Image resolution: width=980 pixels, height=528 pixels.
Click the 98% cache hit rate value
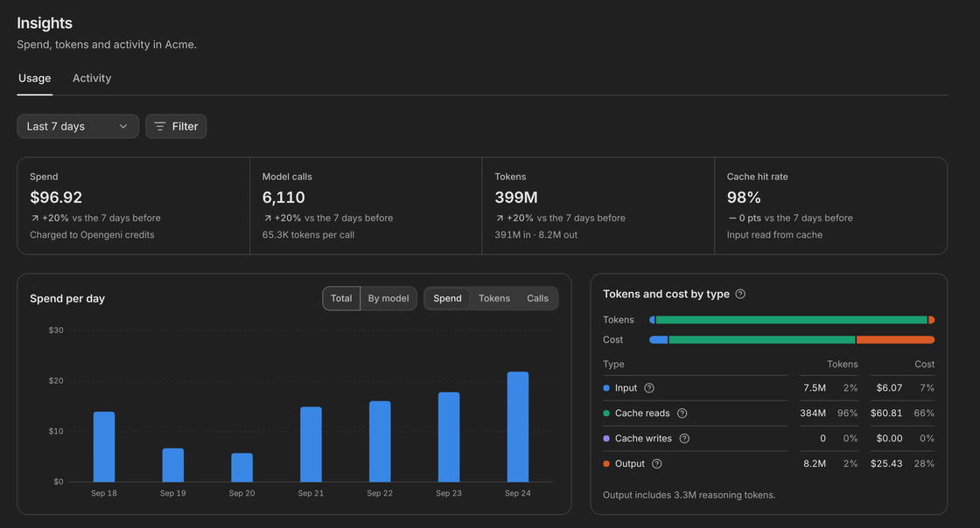[744, 198]
